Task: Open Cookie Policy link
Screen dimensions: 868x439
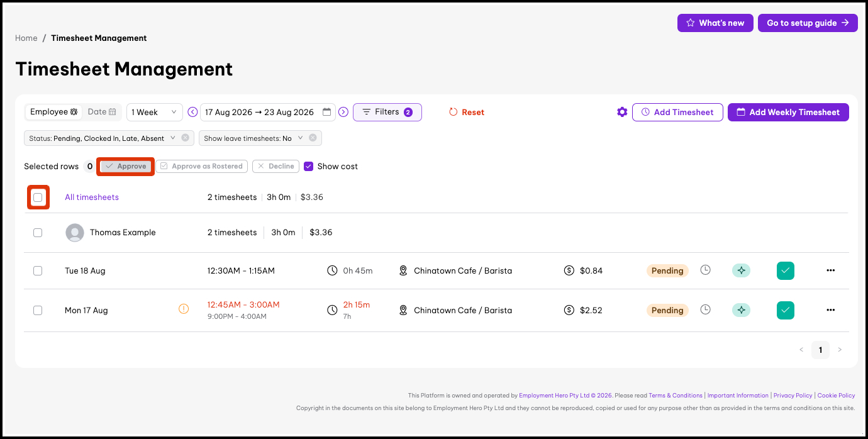Action: (x=836, y=396)
